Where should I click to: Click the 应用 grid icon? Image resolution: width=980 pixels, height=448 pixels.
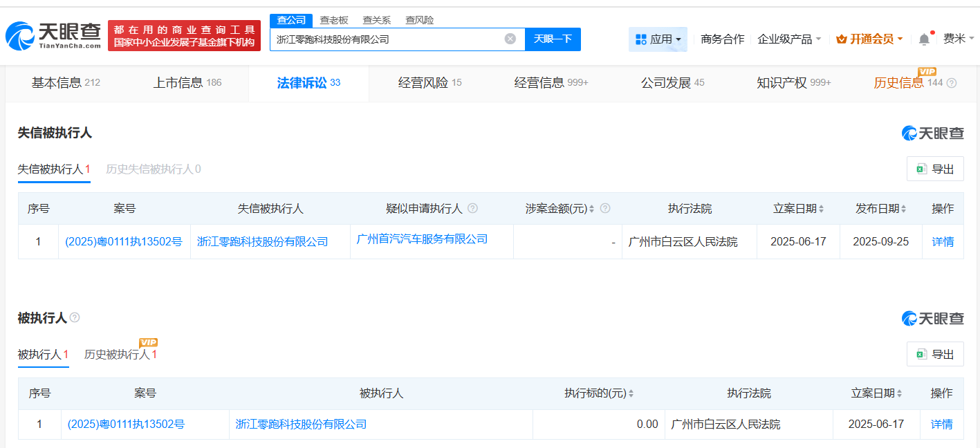point(640,39)
